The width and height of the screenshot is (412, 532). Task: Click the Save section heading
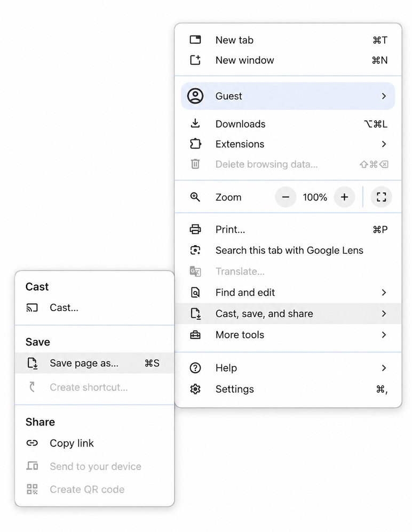pyautogui.click(x=38, y=342)
